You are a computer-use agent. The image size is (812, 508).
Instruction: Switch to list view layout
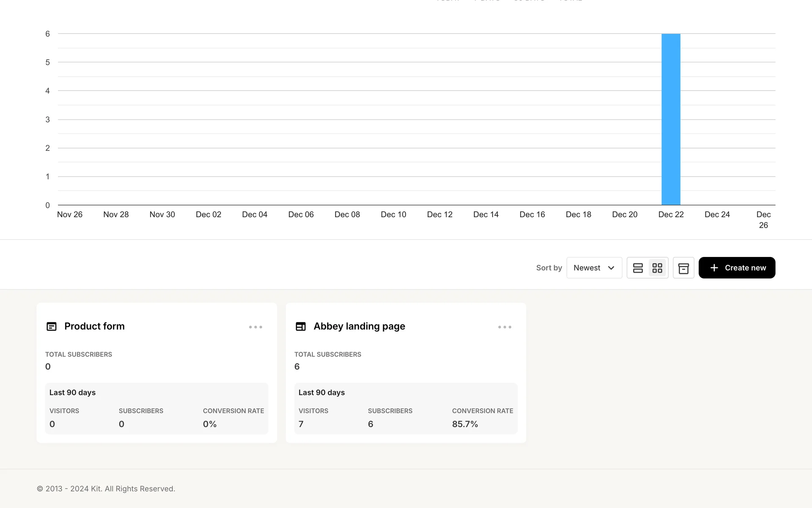pos(638,268)
